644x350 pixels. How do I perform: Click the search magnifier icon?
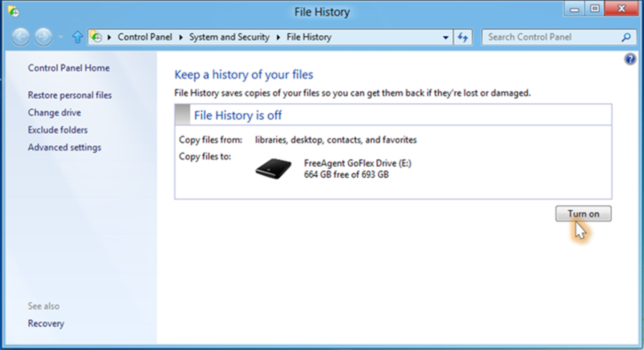point(625,37)
